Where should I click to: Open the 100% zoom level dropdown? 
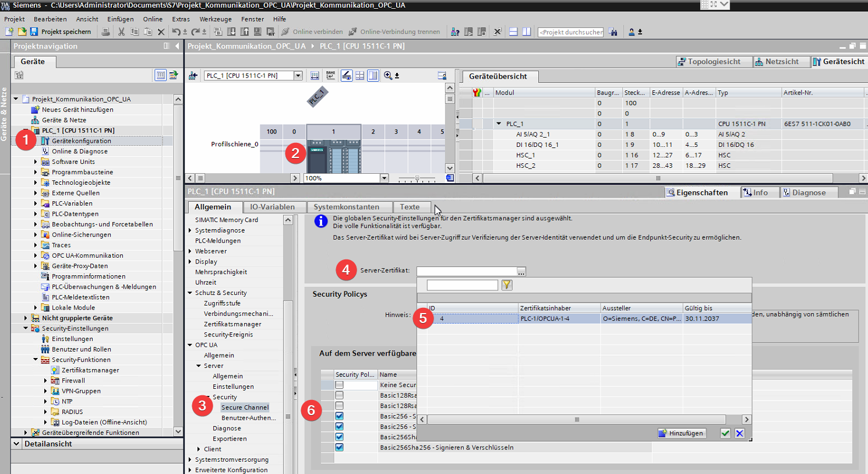click(384, 178)
